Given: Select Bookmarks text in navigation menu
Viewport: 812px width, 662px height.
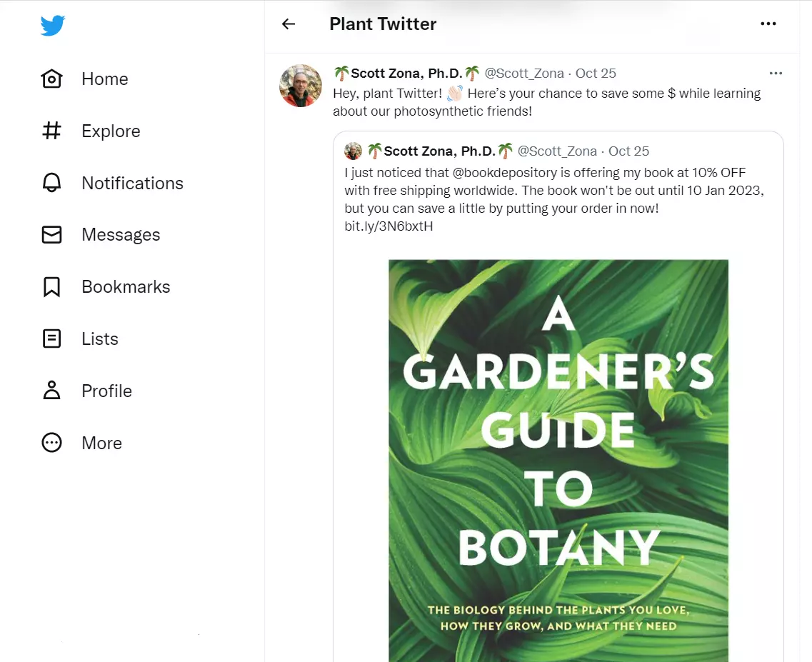Looking at the screenshot, I should pos(126,287).
